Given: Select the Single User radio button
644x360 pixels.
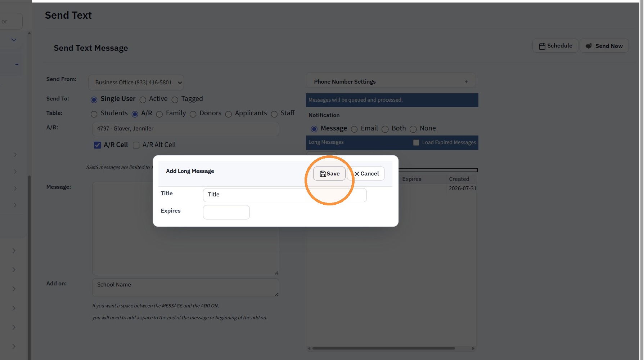Looking at the screenshot, I should click(x=94, y=100).
